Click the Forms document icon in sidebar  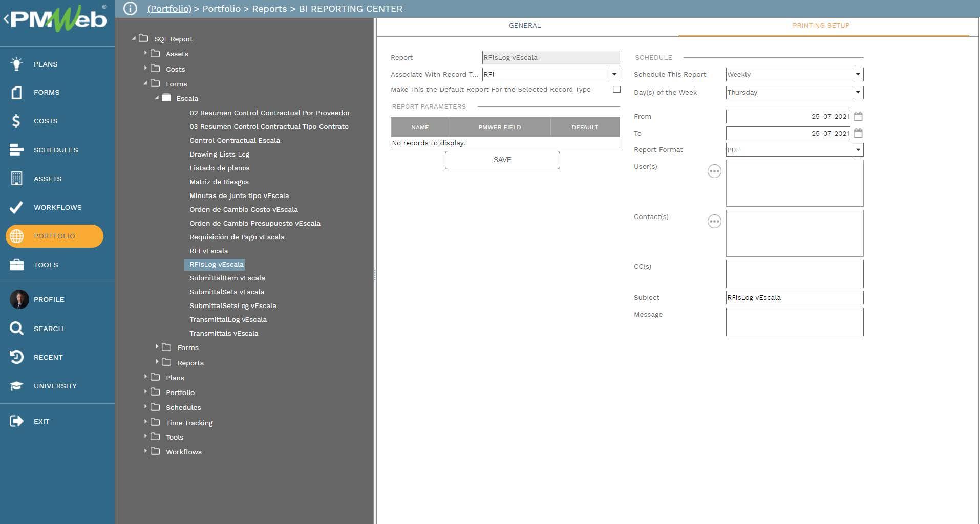tap(16, 92)
